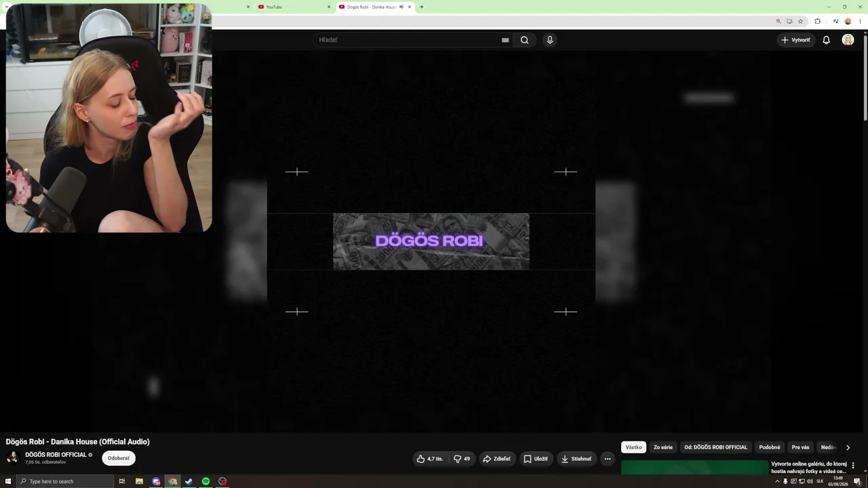Screen dimensions: 868x488
Task: Open Steam from the taskbar
Action: pos(189,481)
